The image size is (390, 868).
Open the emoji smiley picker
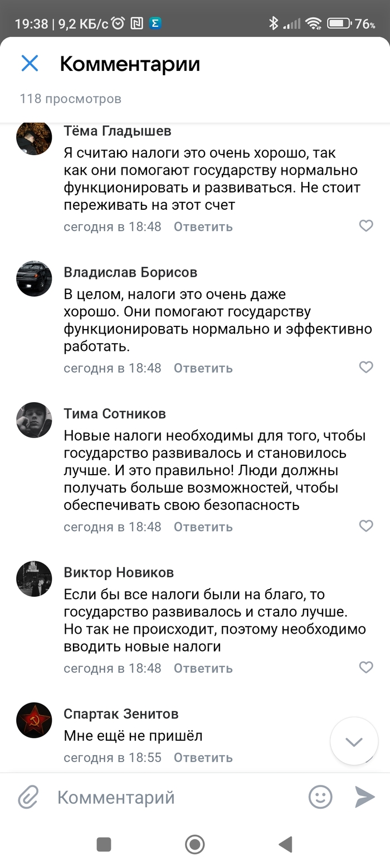320,797
